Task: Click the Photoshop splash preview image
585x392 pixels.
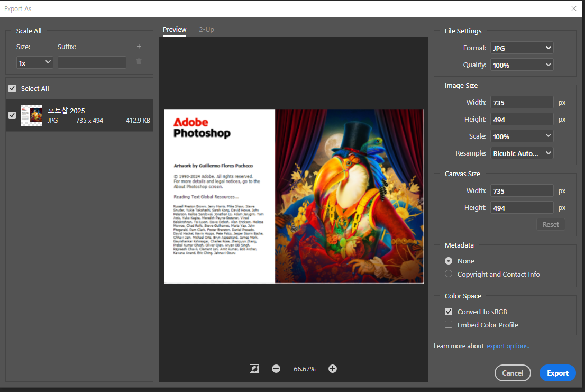Action: (x=294, y=196)
